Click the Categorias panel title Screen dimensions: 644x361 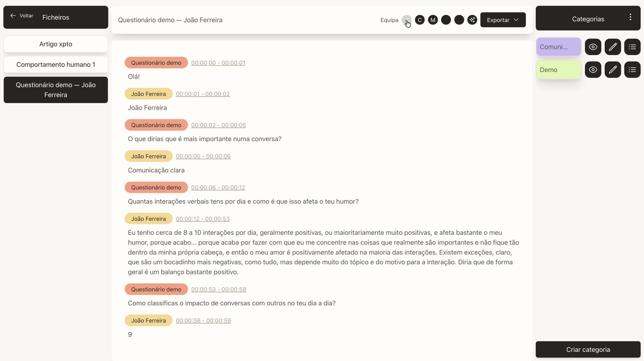coord(588,19)
